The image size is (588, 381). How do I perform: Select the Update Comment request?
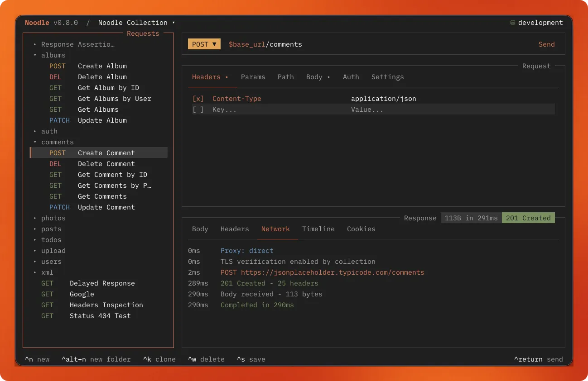click(99, 207)
